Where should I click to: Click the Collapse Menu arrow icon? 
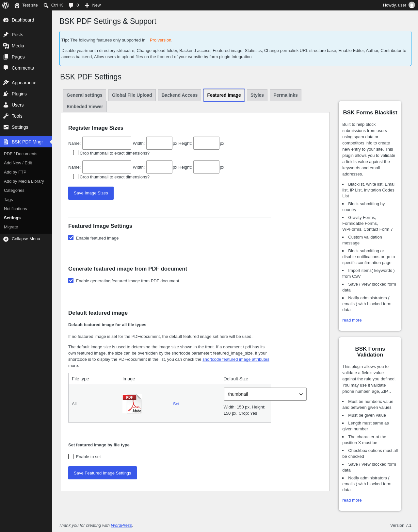point(6,239)
